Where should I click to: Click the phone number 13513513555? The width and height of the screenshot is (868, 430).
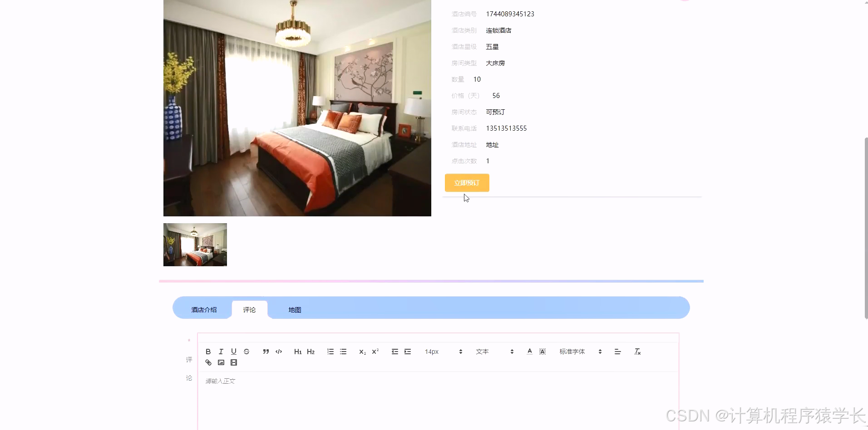pos(506,128)
